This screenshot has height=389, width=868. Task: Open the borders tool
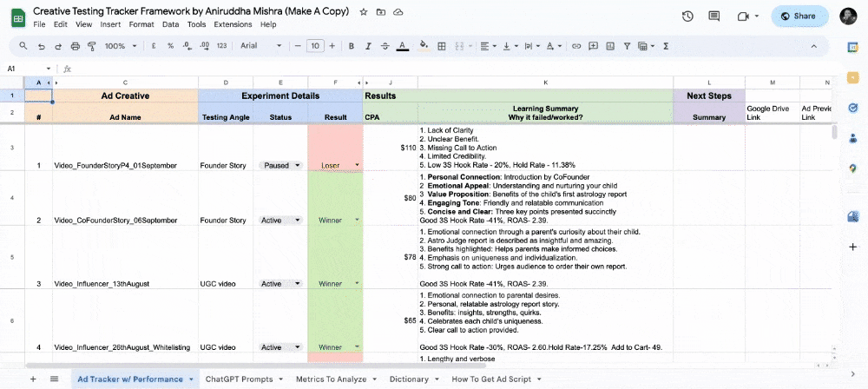tap(442, 46)
